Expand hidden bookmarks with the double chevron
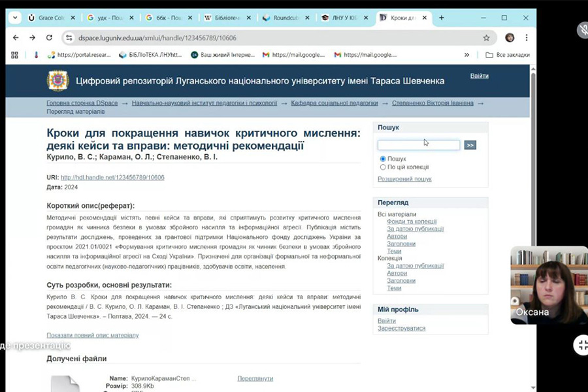Viewport: 588px width, 392px height. tap(466, 55)
